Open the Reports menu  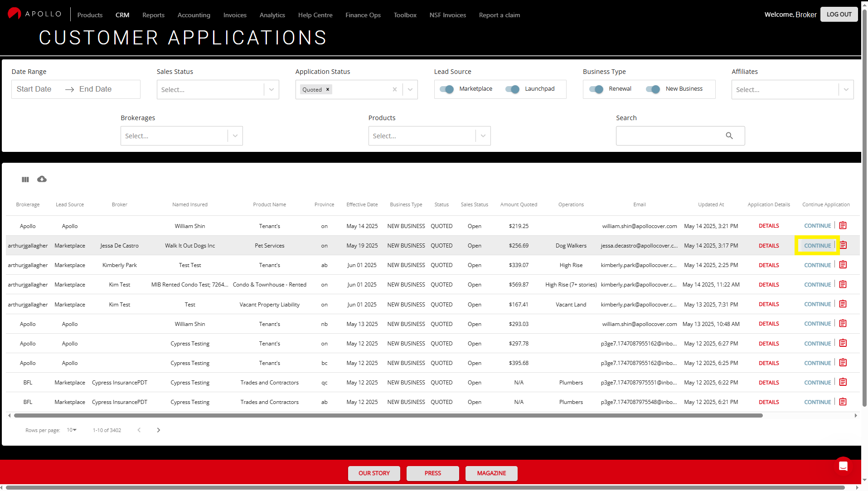(x=153, y=15)
